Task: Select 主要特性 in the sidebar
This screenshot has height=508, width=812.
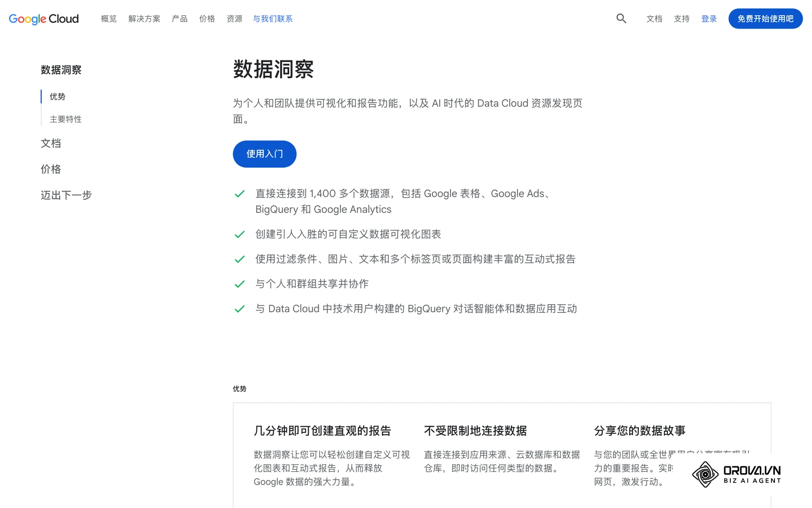Action: [x=65, y=119]
